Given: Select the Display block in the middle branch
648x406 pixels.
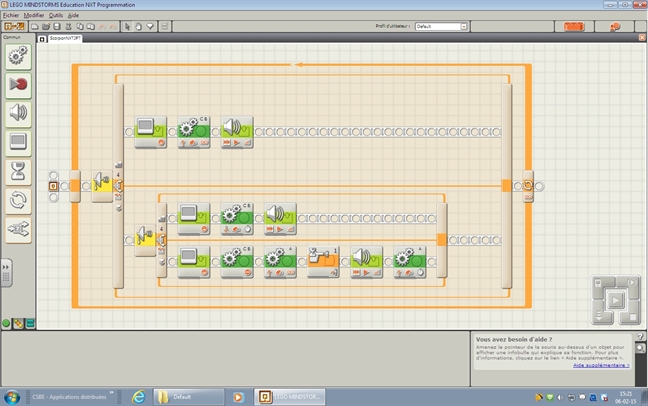Looking at the screenshot, I should point(194,219).
